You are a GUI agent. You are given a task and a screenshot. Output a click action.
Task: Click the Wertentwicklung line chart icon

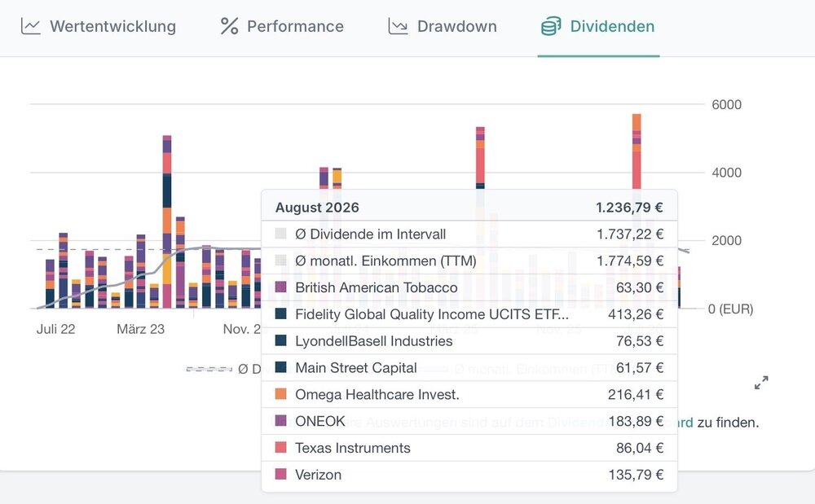click(x=31, y=26)
